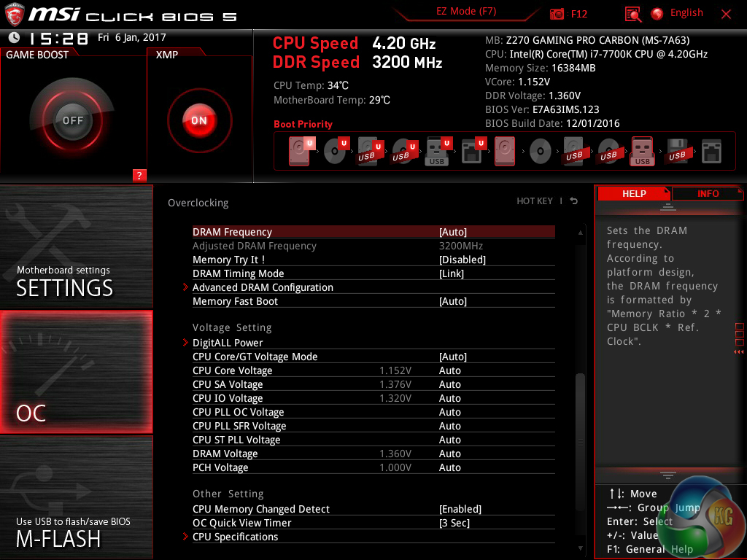This screenshot has width=747, height=560.
Task: Click the Adjusted DRAM Frequency 3200MHz value
Action: tap(461, 246)
